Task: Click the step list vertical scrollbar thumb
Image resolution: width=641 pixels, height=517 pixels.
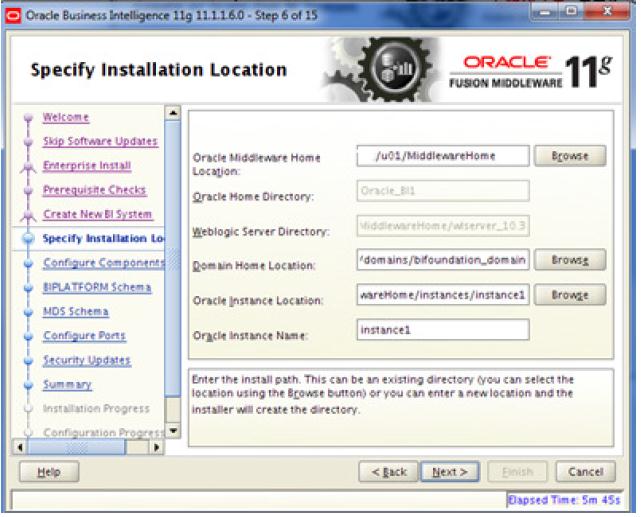Action: [173, 258]
